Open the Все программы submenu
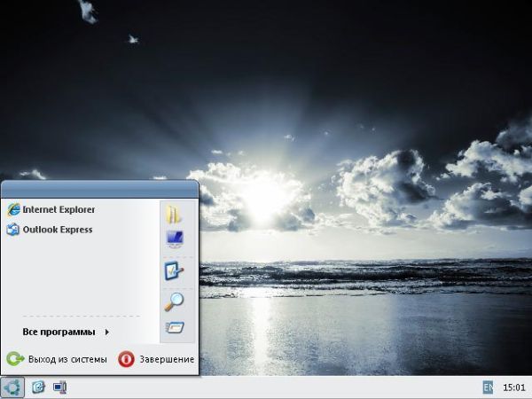 pos(59,332)
